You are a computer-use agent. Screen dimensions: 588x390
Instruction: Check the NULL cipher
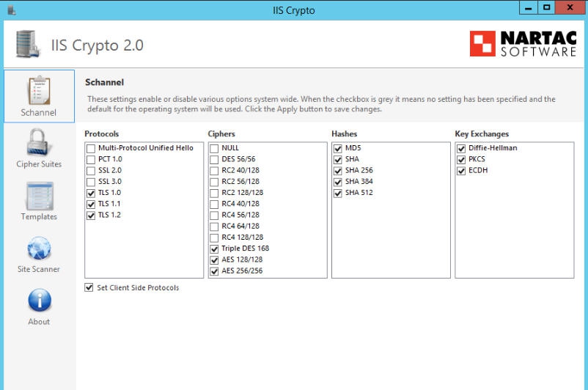(x=214, y=149)
